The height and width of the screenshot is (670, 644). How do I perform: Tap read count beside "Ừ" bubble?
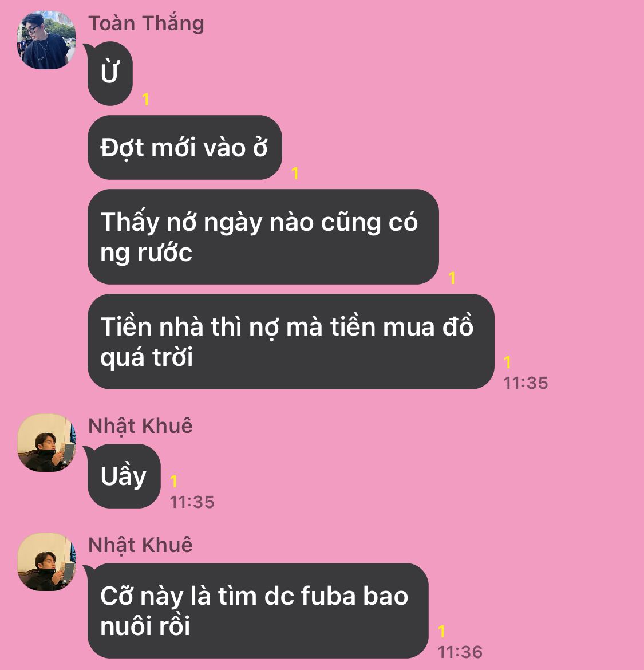point(145,100)
